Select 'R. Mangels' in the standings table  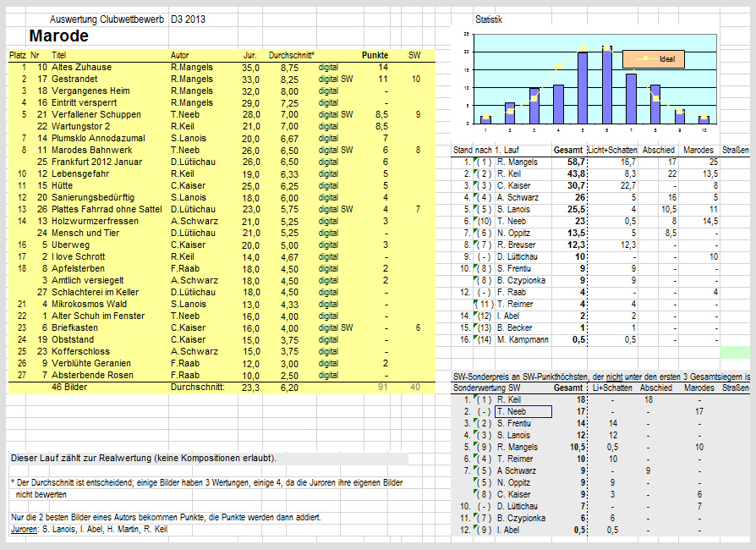(517, 162)
